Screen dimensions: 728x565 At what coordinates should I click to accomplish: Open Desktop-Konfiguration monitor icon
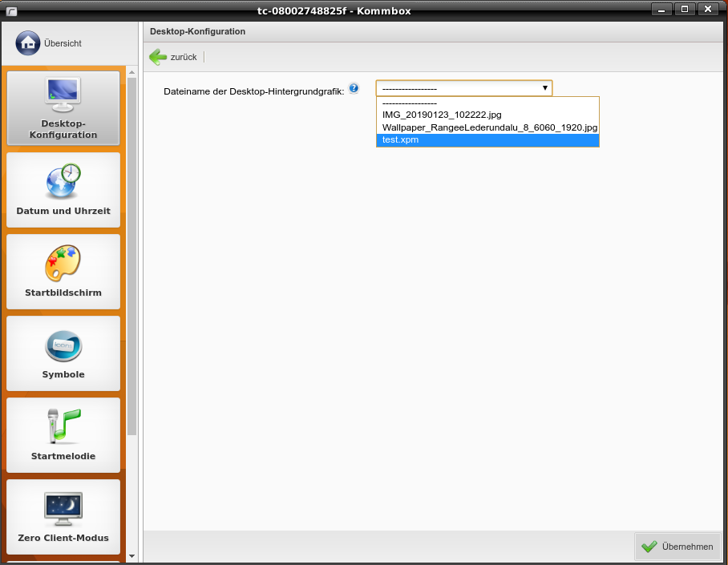click(63, 95)
